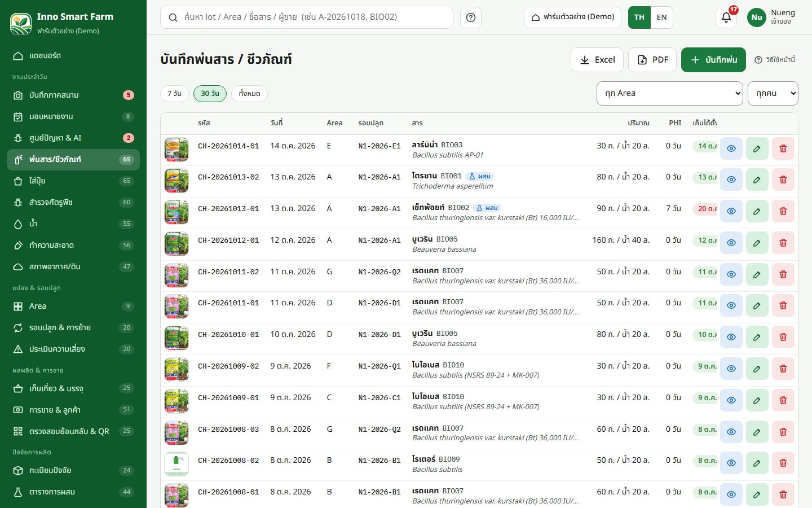View record CH-20261014-01 with eye icon
The width and height of the screenshot is (812, 508).
[731, 148]
